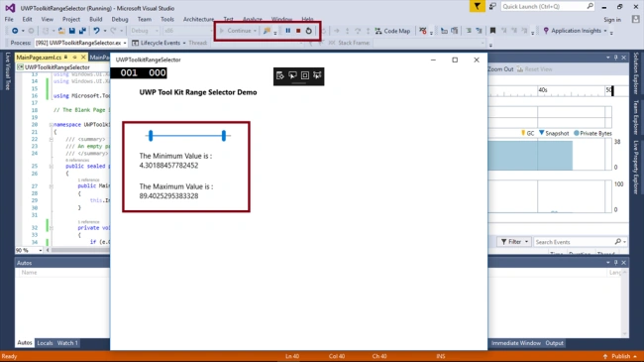The height and width of the screenshot is (362, 644).
Task: Click the feedback icon next to Quick Launch
Action: pyautogui.click(x=492, y=7)
